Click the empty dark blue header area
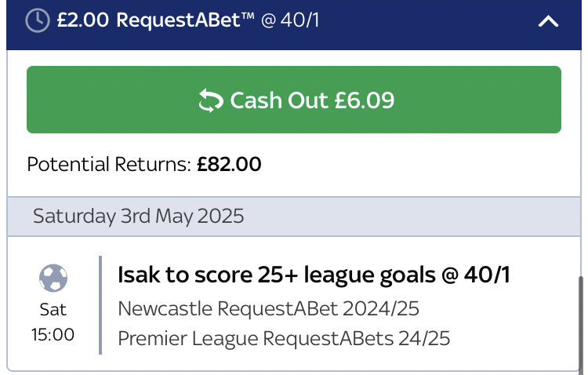Viewport: 588px width, 375px height. pos(423,21)
